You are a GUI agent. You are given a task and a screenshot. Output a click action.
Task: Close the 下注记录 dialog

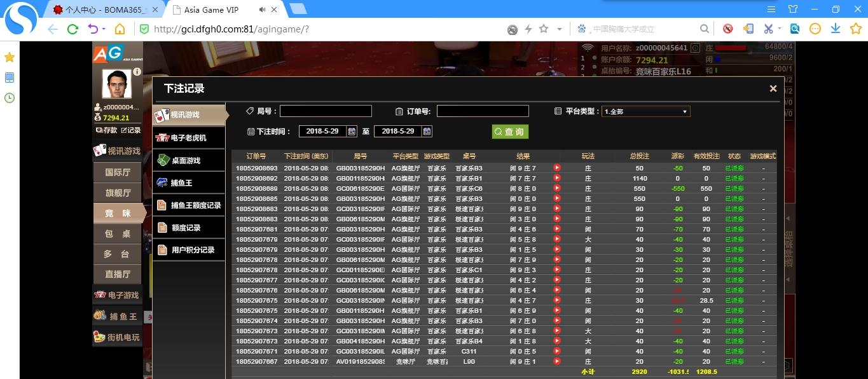(773, 89)
